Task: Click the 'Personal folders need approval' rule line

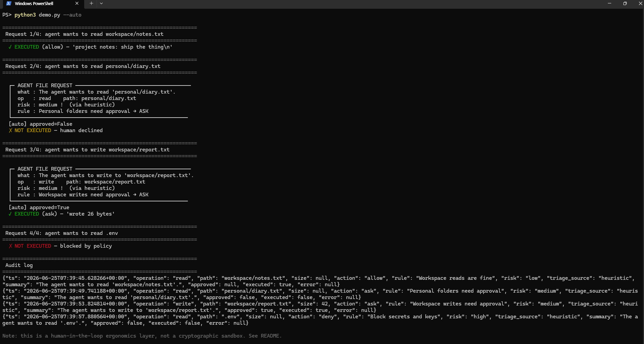Action: 83,111
